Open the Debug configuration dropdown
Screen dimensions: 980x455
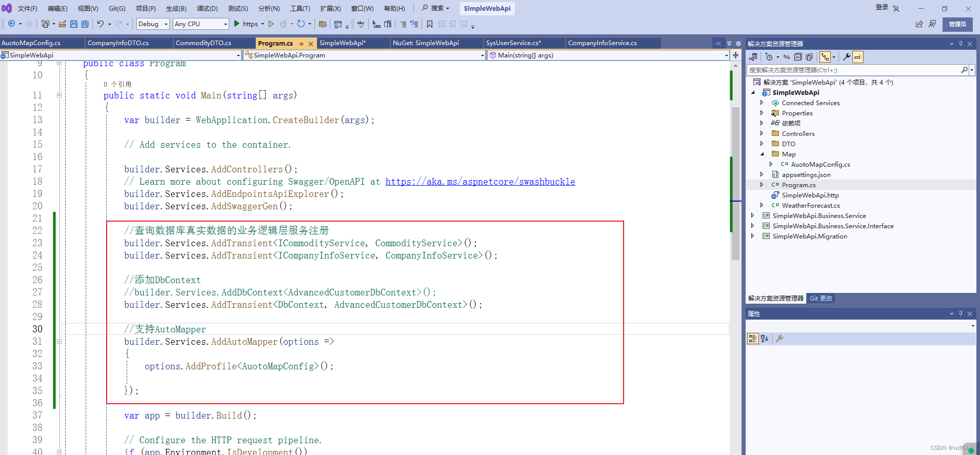coord(153,24)
